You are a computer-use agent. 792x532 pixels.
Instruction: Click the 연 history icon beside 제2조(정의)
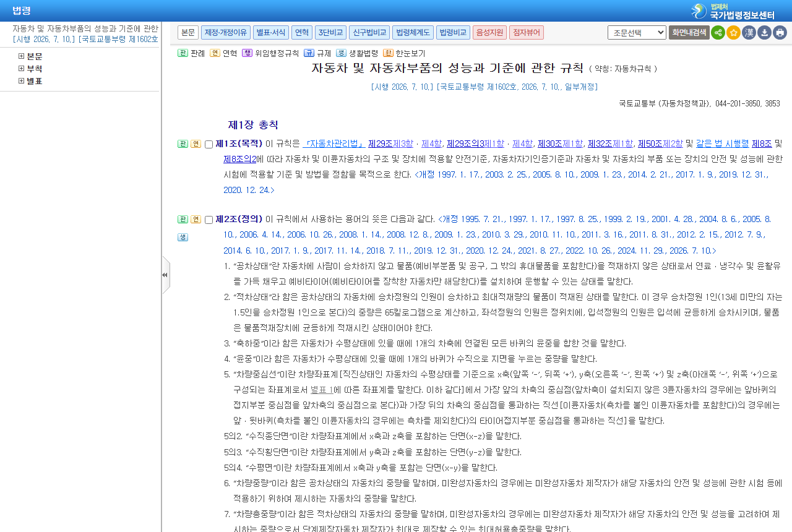pyautogui.click(x=196, y=219)
